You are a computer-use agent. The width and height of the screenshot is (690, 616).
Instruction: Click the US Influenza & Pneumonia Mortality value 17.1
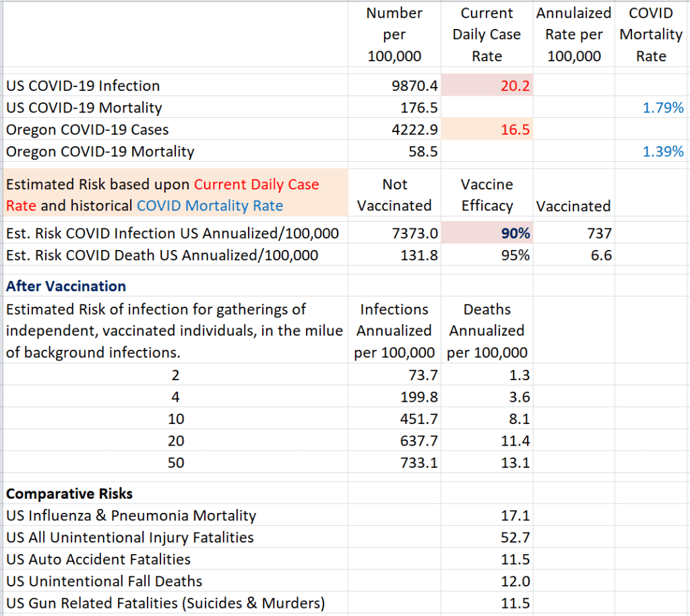tap(487, 516)
